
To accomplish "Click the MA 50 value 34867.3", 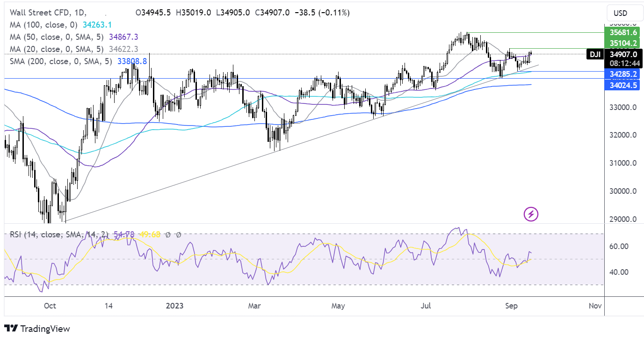I will [x=123, y=37].
